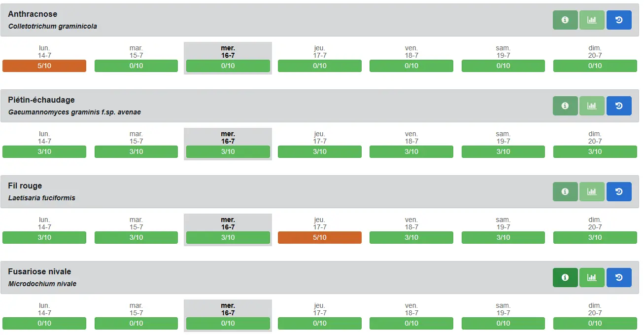
Task: Select Anthracnose 0/10 risk for mer. 16-7
Action: 228,66
